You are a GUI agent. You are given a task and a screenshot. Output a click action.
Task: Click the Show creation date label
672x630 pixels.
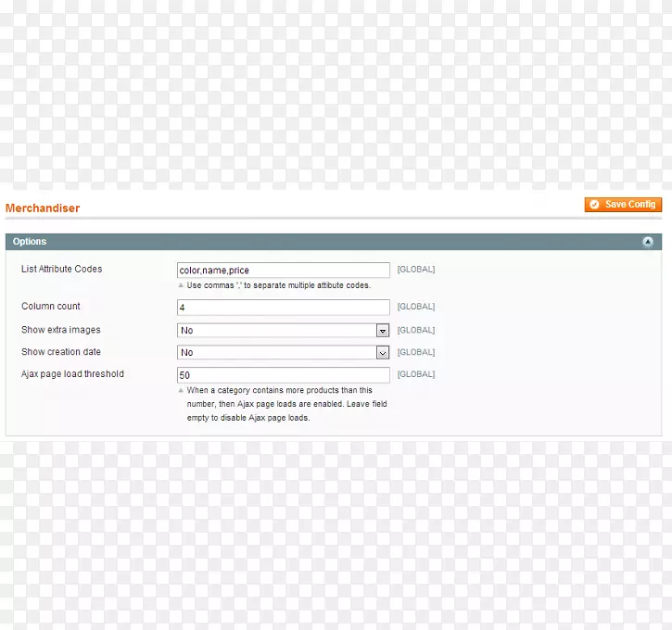[61, 352]
